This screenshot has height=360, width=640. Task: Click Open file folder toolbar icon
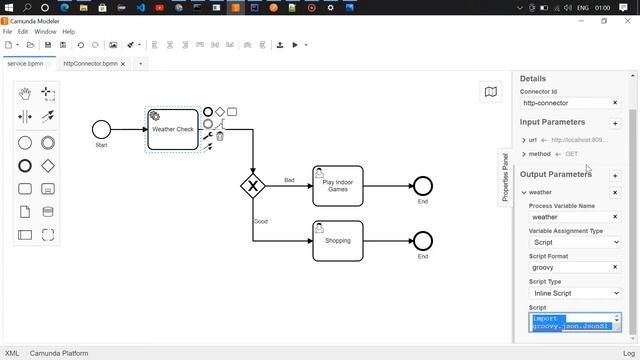(x=30, y=45)
